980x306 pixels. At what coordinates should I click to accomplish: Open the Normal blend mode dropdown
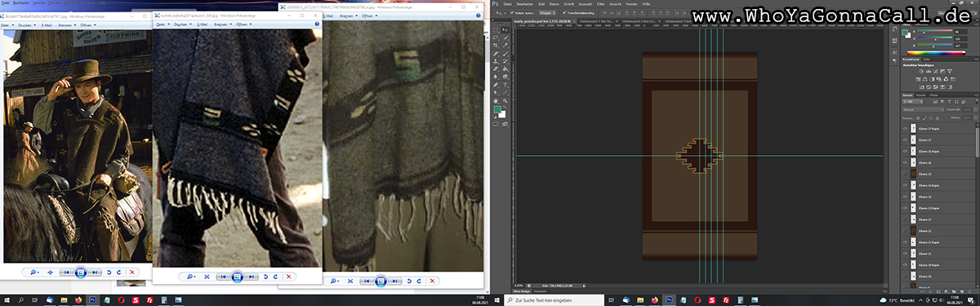point(923,109)
